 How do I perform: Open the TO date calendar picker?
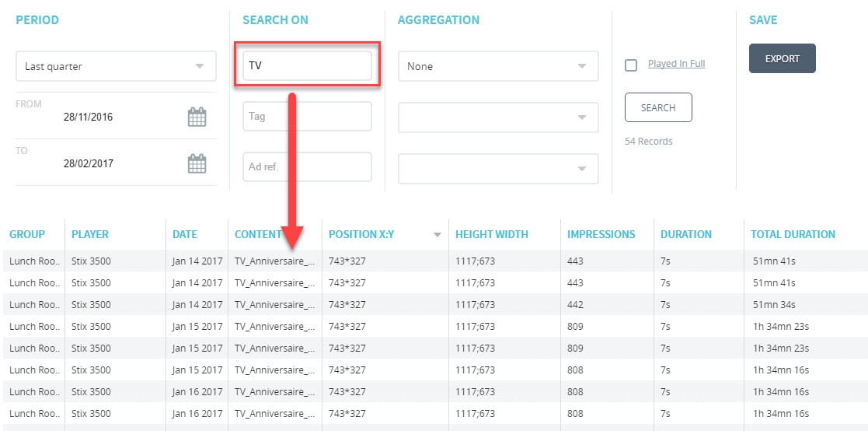(197, 163)
